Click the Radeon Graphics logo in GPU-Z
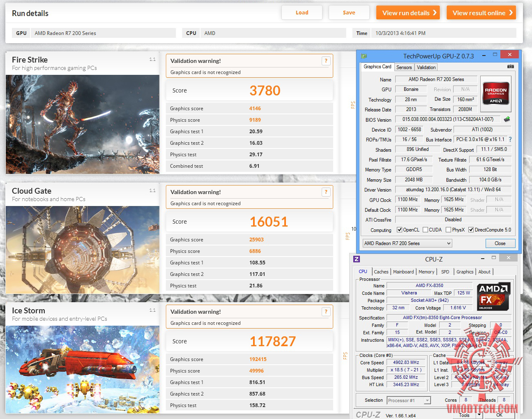Screen dimensions: 532x419 pyautogui.click(x=496, y=94)
